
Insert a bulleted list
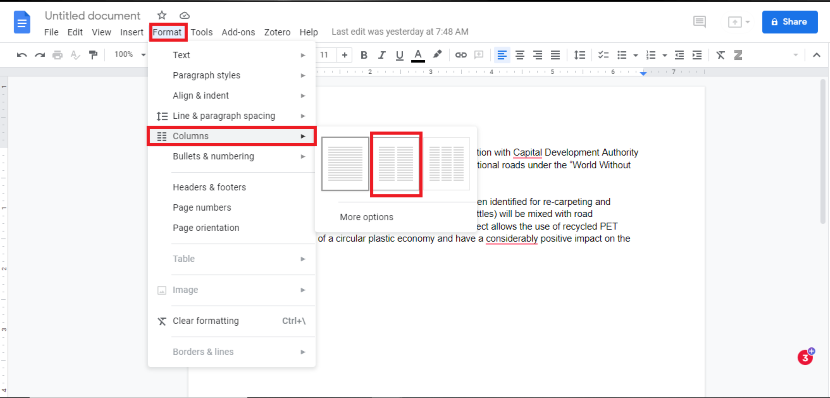[x=622, y=55]
